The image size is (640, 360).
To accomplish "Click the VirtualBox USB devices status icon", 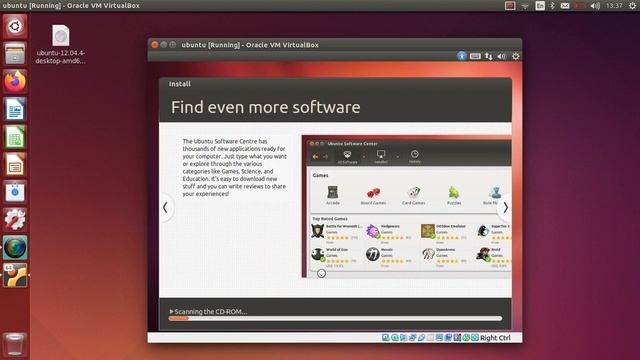I will (x=422, y=338).
